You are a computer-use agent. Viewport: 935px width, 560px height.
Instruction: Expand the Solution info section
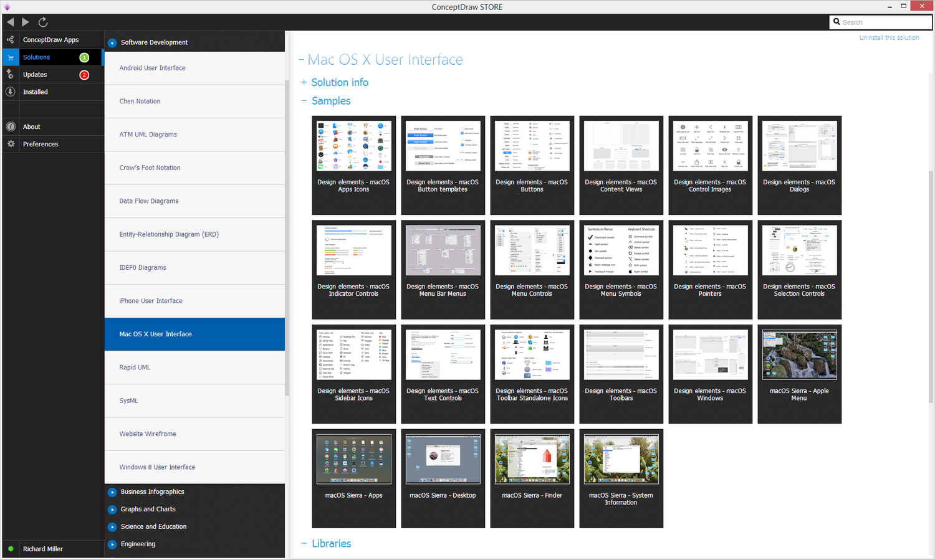[304, 82]
